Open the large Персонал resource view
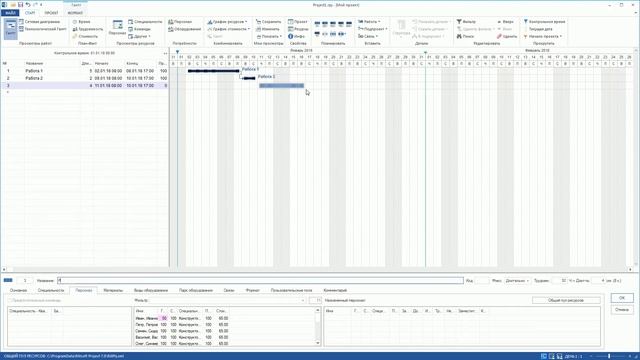 117,28
